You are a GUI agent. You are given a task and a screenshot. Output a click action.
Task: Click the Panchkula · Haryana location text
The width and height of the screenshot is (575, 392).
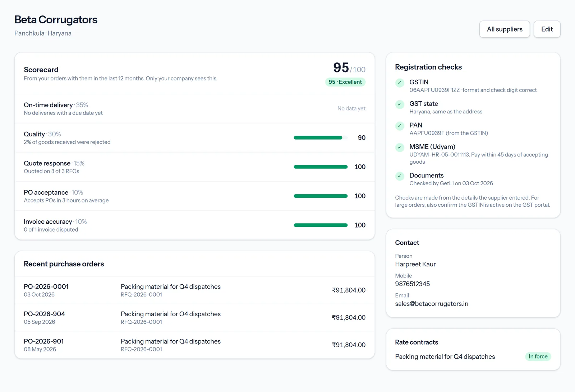[x=43, y=33]
